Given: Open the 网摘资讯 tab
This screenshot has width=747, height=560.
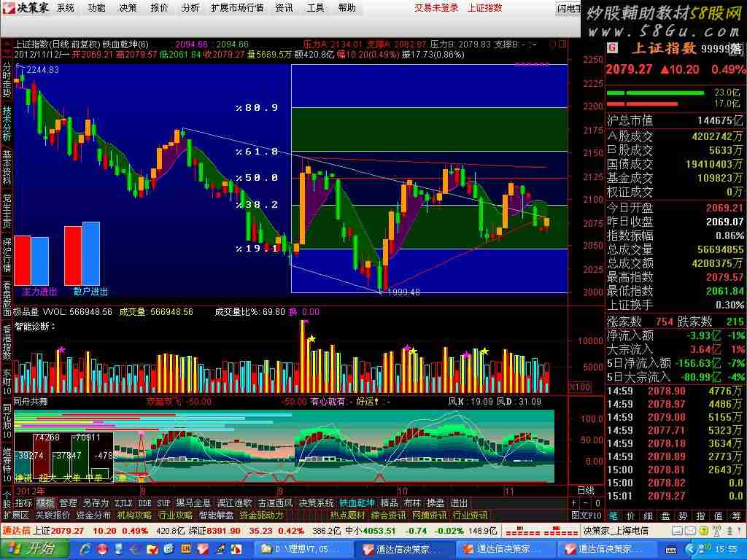Looking at the screenshot, I should [430, 516].
